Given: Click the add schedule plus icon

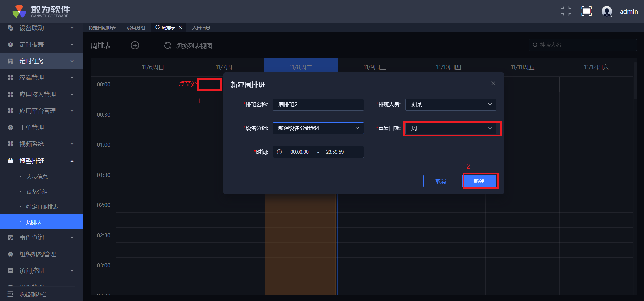Looking at the screenshot, I should coord(135,45).
